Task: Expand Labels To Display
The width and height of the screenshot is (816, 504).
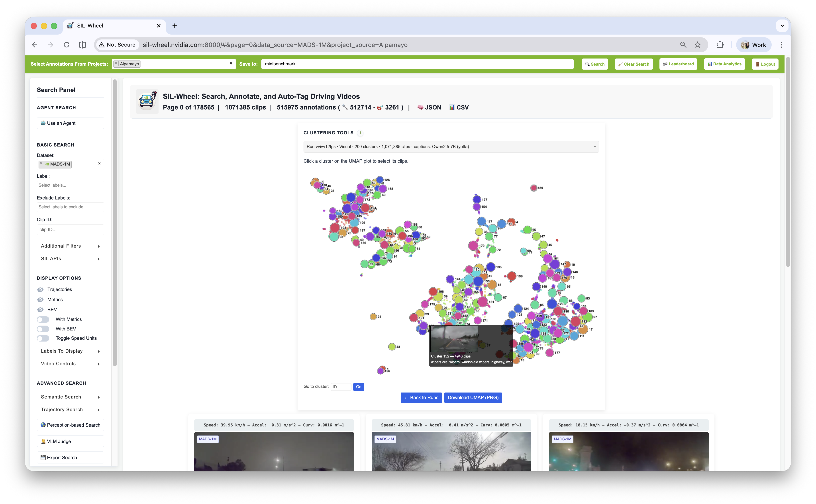Action: coord(70,351)
